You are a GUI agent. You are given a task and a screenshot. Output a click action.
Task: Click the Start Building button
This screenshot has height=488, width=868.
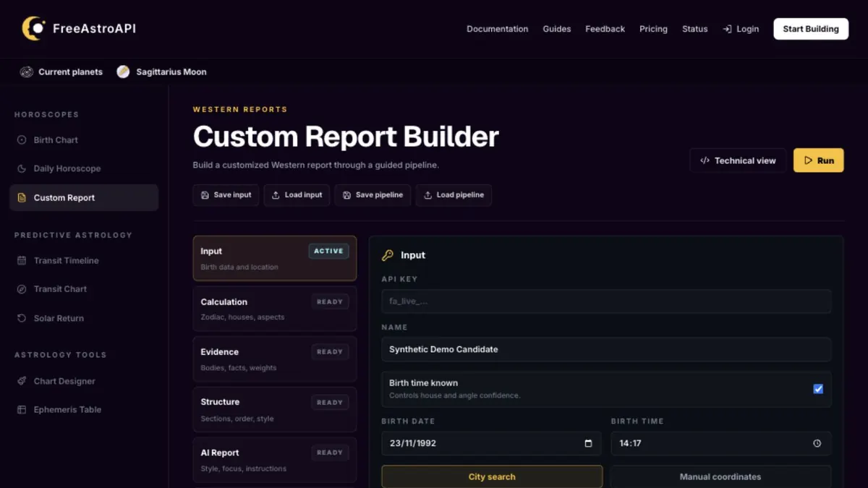click(x=811, y=29)
